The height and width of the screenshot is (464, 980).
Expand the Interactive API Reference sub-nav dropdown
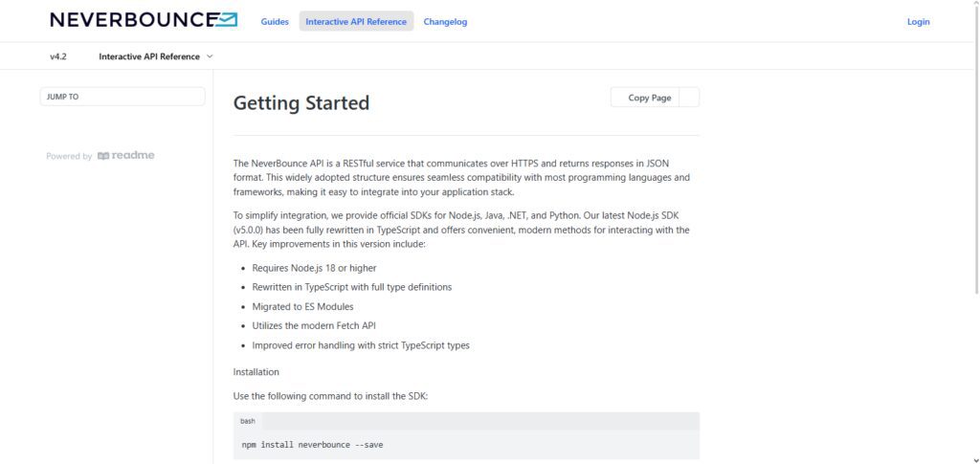point(156,56)
